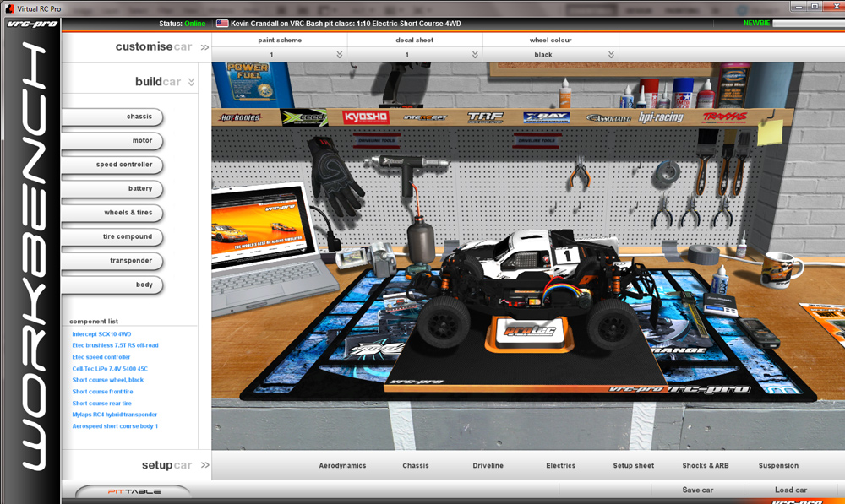Viewport: 845px width, 504px height.
Task: Click the wheel colour value black
Action: coord(543,55)
